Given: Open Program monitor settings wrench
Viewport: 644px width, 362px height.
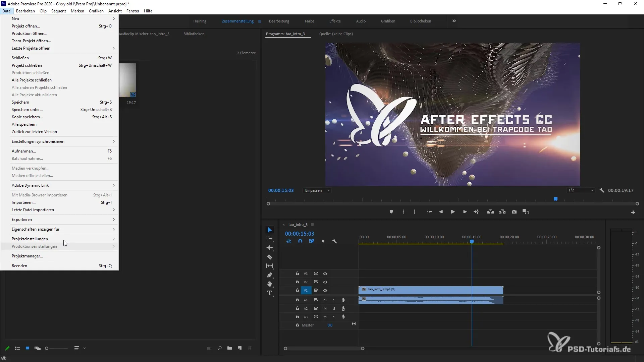Looking at the screenshot, I should coord(602,190).
